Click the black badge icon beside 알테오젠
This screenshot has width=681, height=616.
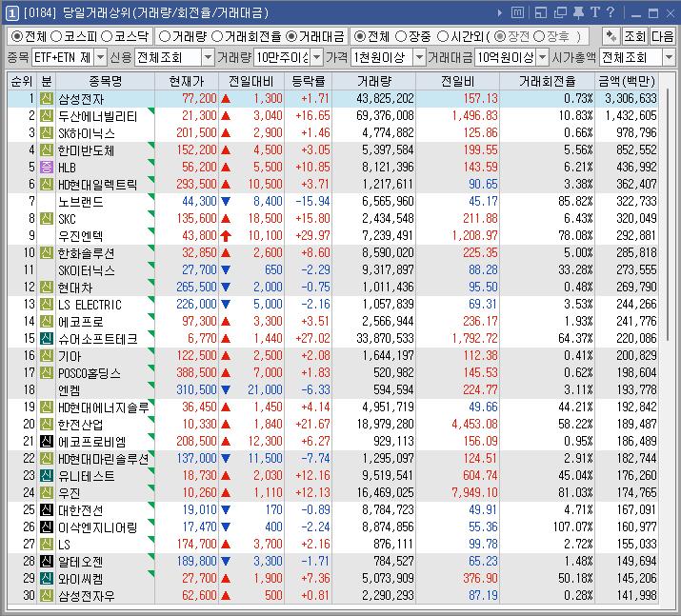47,561
